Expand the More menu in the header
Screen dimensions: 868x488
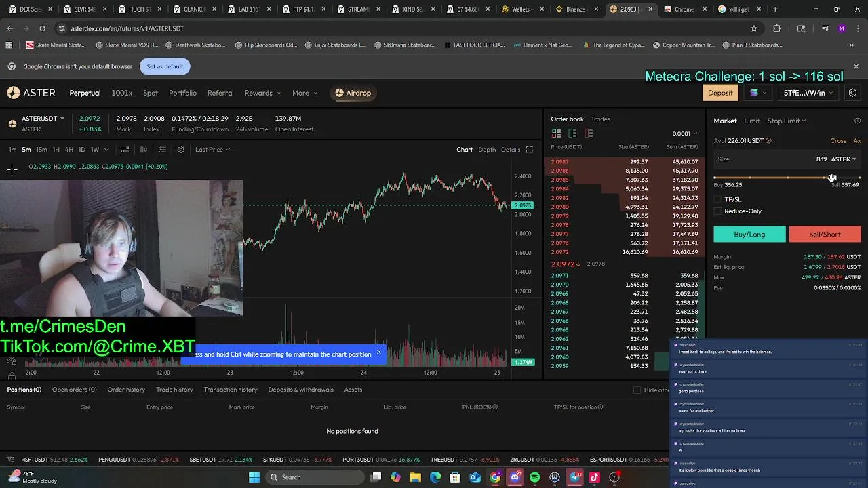304,93
